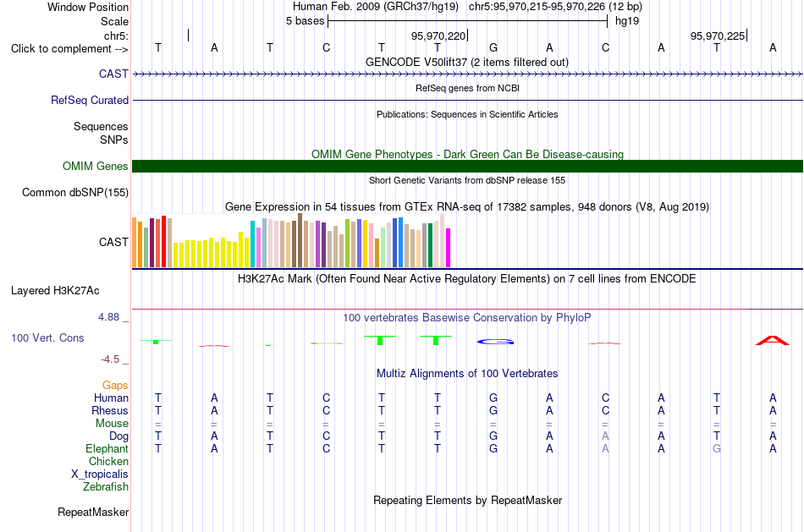The width and height of the screenshot is (804, 532).
Task: Open the CAST GENCODE track label
Action: [x=114, y=74]
